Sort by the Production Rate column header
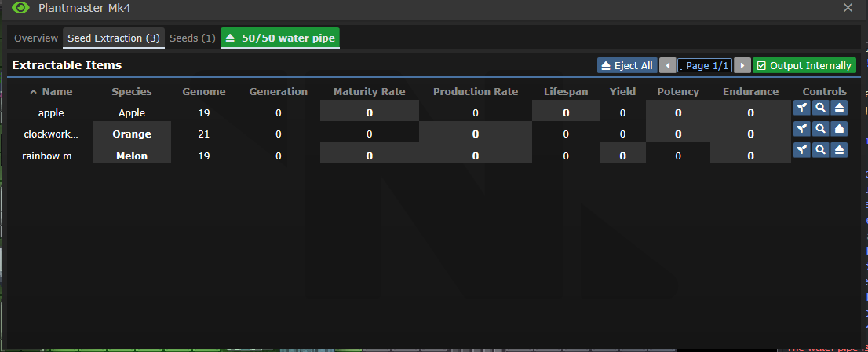 (476, 91)
